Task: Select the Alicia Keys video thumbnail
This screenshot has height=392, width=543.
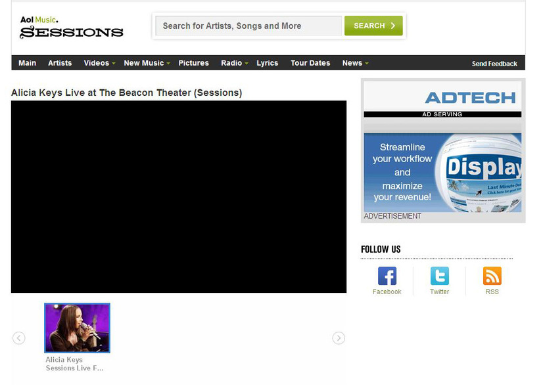Action: [x=77, y=328]
